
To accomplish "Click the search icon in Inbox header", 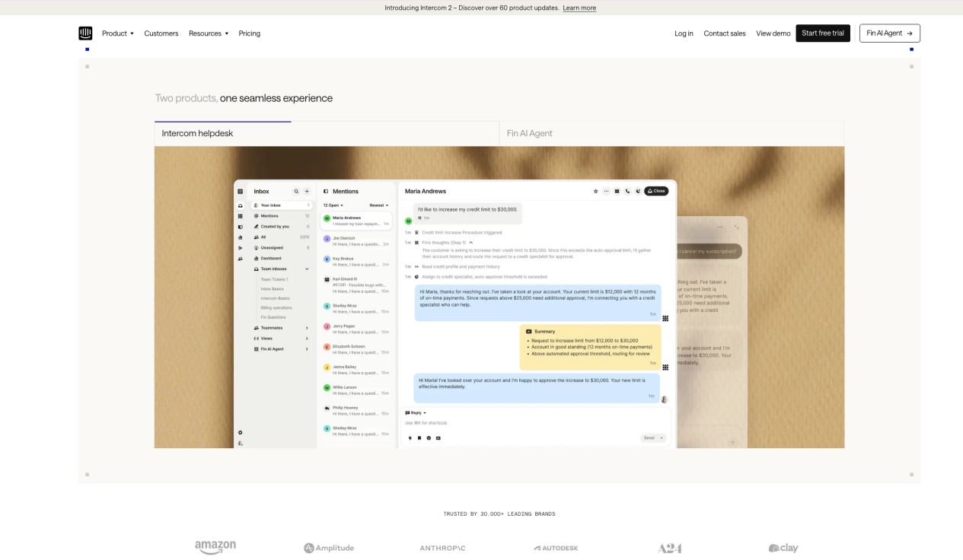I will [x=297, y=192].
